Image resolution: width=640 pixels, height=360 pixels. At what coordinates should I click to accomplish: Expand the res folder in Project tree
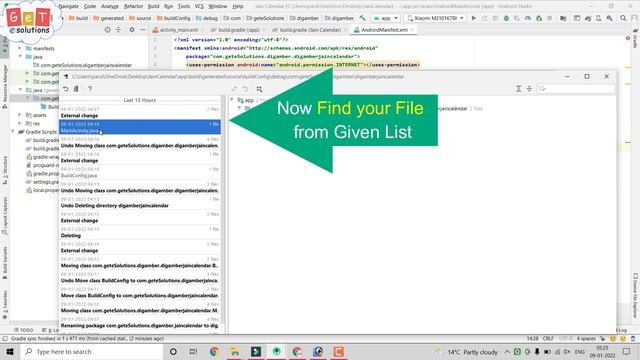20,123
